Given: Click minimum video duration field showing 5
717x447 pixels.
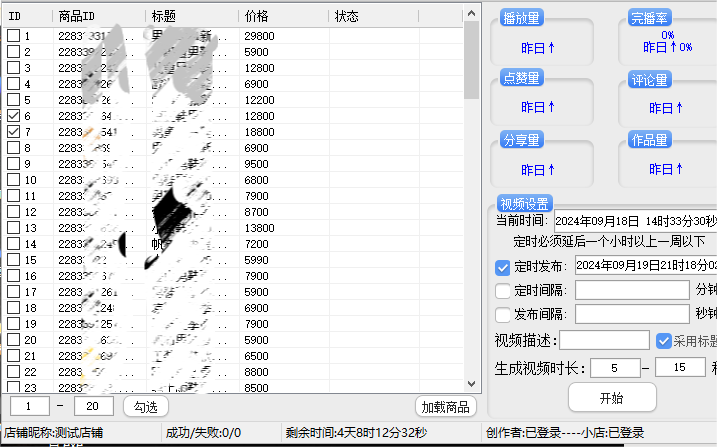Looking at the screenshot, I should pyautogui.click(x=615, y=368).
